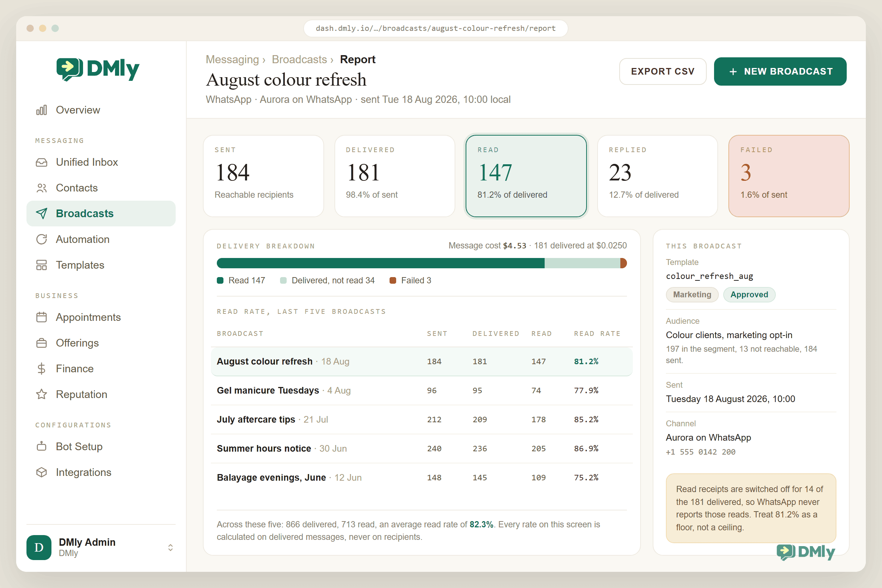Screen dimensions: 882x588
Task: Click the Appointments calendar icon
Action: tap(42, 317)
